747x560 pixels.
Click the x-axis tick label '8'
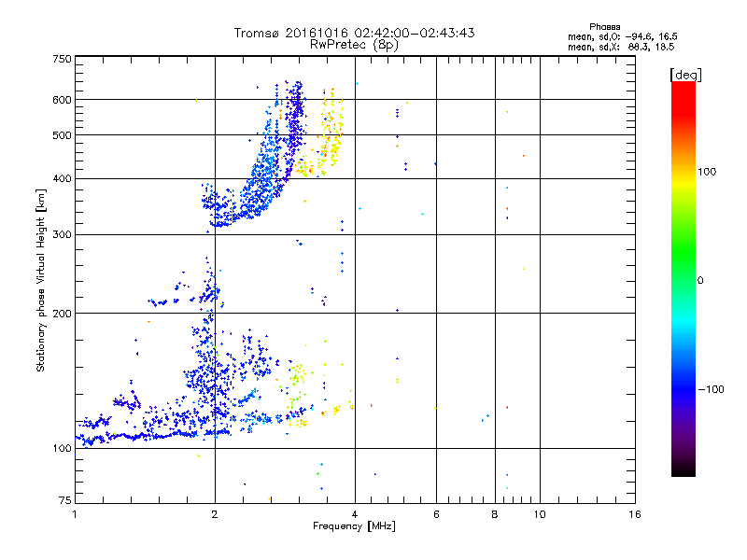[x=495, y=514]
